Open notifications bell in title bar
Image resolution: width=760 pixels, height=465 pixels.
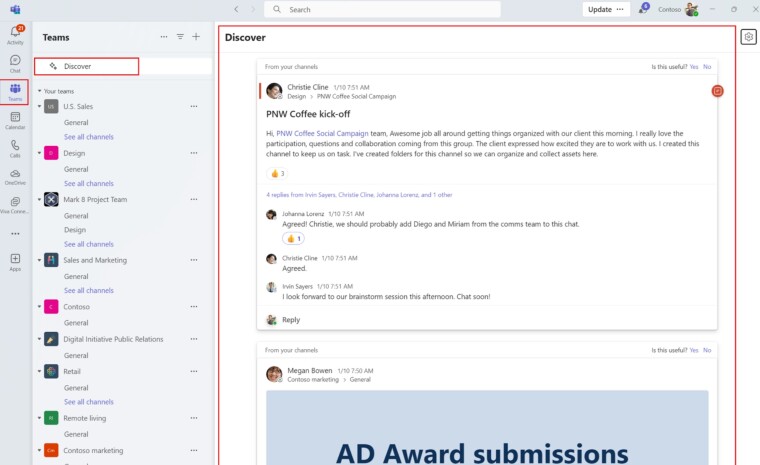point(644,9)
